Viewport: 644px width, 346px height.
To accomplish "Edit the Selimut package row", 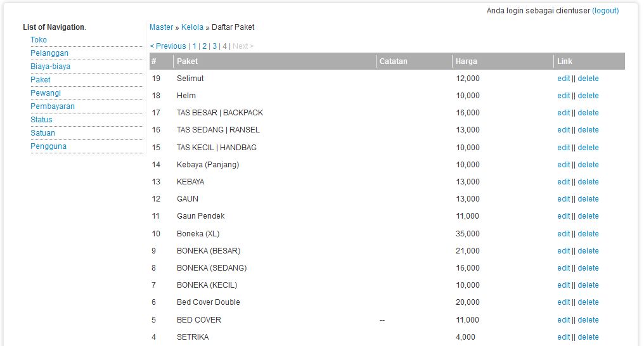I will click(563, 79).
